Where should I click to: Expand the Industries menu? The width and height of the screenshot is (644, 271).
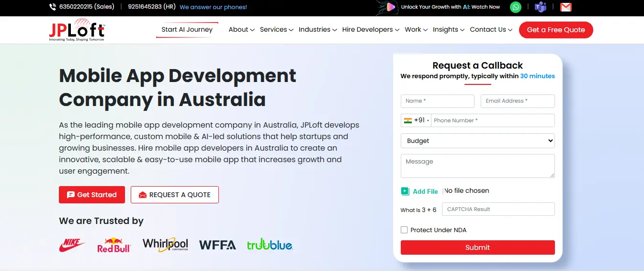pyautogui.click(x=318, y=30)
